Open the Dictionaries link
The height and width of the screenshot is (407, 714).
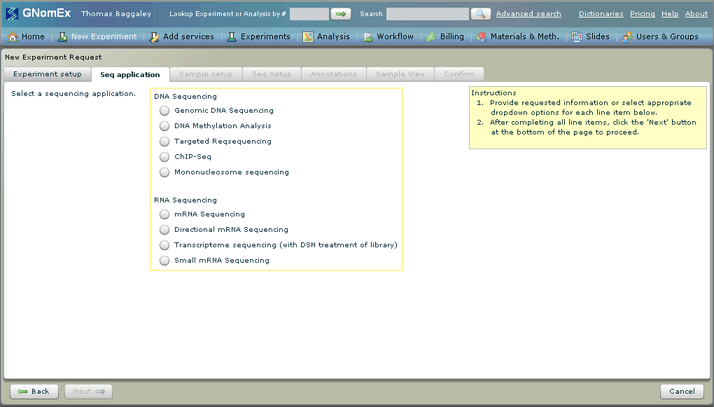tap(601, 14)
